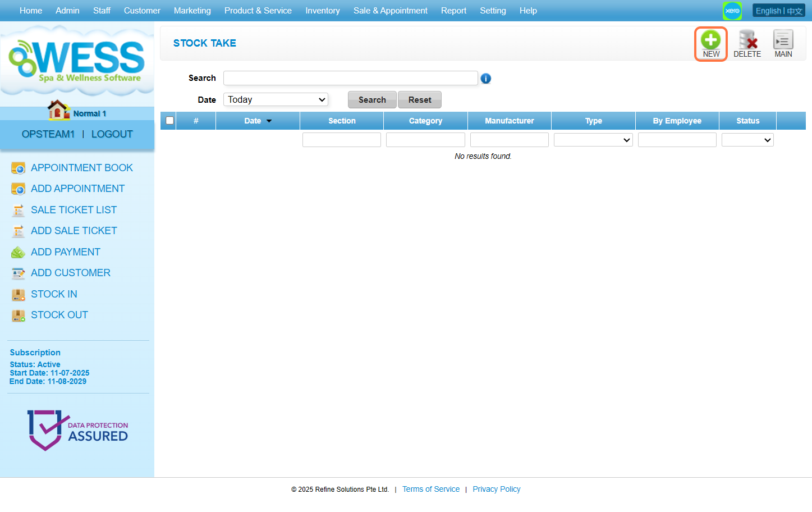Image resolution: width=812 pixels, height=512 pixels.
Task: Open the Status filter dropdown
Action: (x=747, y=140)
